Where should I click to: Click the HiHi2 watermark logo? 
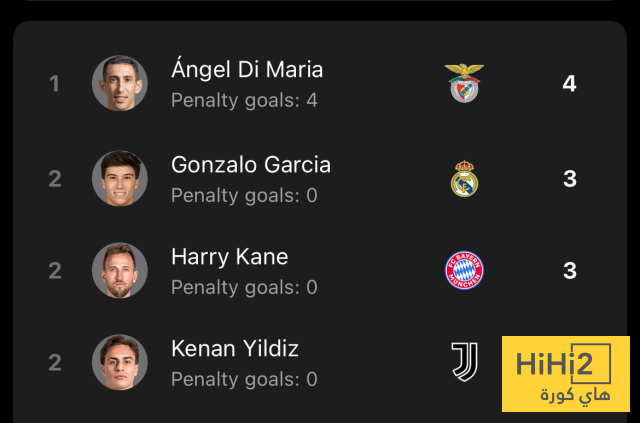pos(565,374)
